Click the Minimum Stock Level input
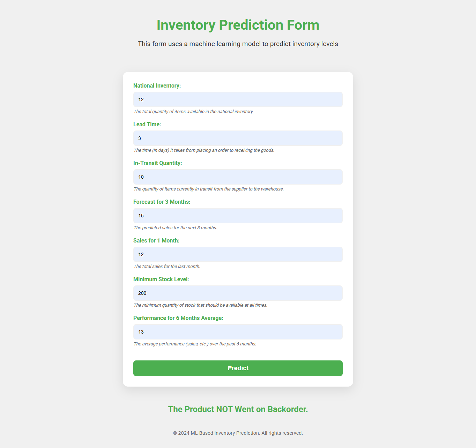476x448 pixels. pos(238,293)
